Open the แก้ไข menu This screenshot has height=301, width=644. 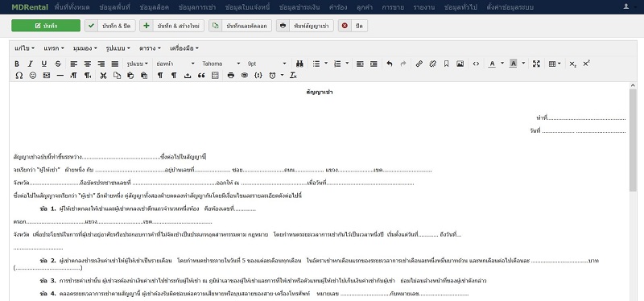(x=24, y=48)
